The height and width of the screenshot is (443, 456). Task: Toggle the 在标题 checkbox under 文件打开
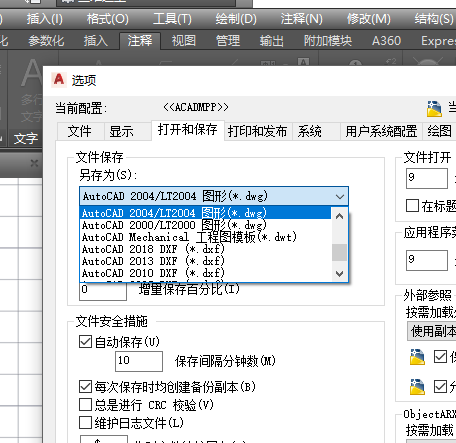pos(412,206)
